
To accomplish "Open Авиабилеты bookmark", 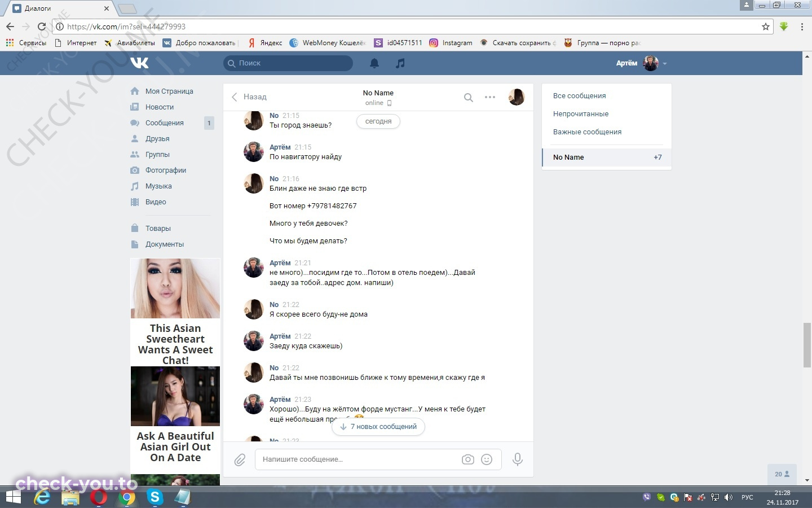I will click(130, 43).
